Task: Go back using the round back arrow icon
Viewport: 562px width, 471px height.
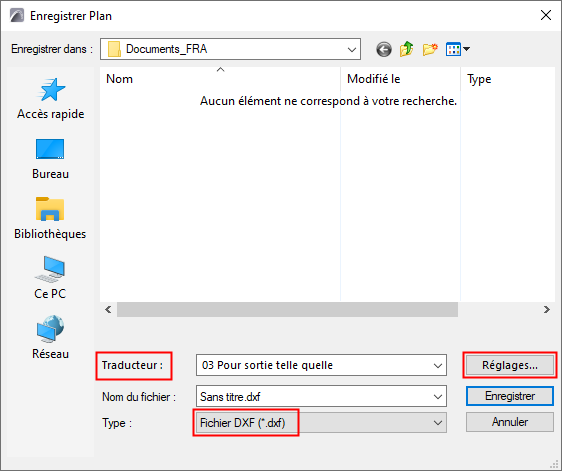Action: tap(384, 49)
